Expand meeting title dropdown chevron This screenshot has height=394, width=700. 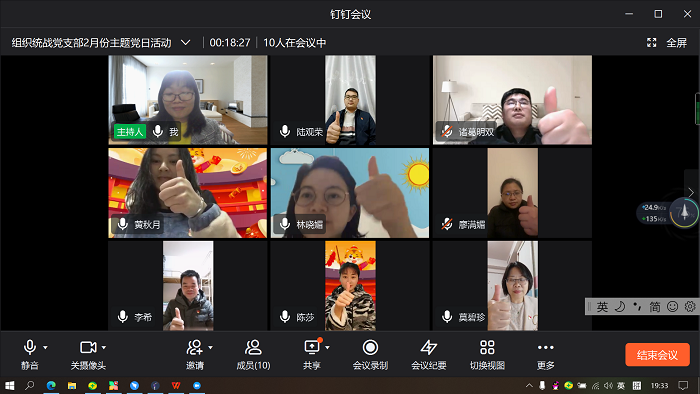point(185,43)
